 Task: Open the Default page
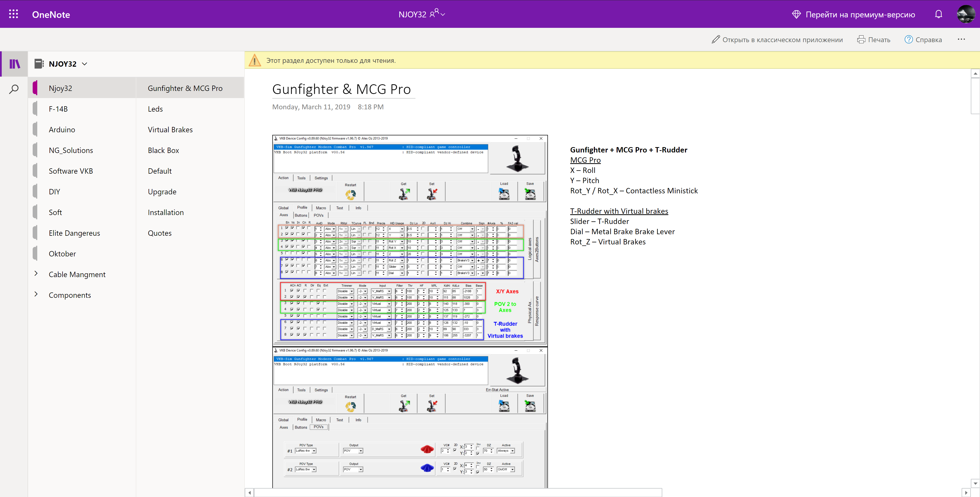(190, 171)
